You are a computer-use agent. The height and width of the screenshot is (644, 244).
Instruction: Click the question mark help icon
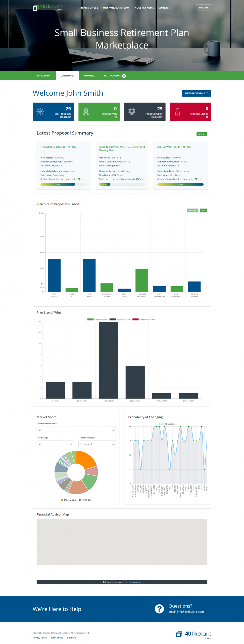pyautogui.click(x=159, y=609)
